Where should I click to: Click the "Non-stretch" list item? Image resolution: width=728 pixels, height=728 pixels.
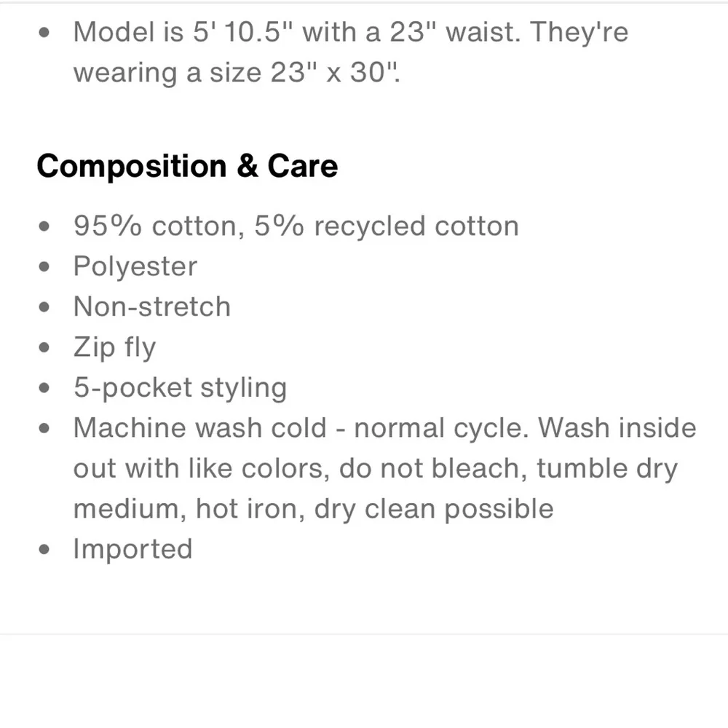pos(151,306)
